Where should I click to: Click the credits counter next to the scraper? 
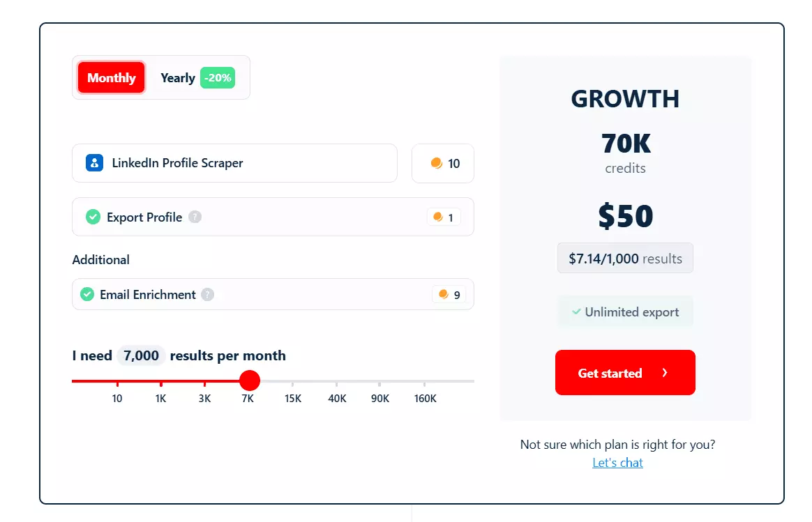[x=442, y=163]
